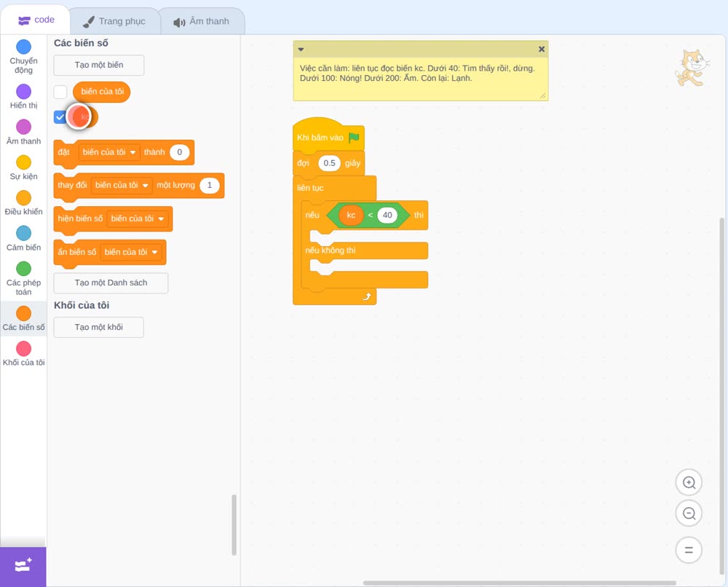The width and height of the screenshot is (728, 587).
Task: Select the Chuyển động category circle
Action: (x=24, y=47)
